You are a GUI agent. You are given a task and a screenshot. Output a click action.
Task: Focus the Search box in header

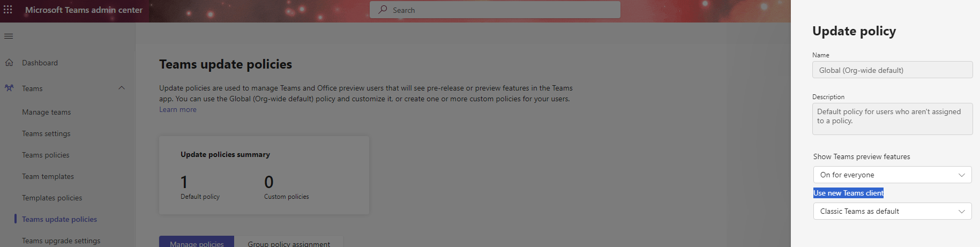495,10
